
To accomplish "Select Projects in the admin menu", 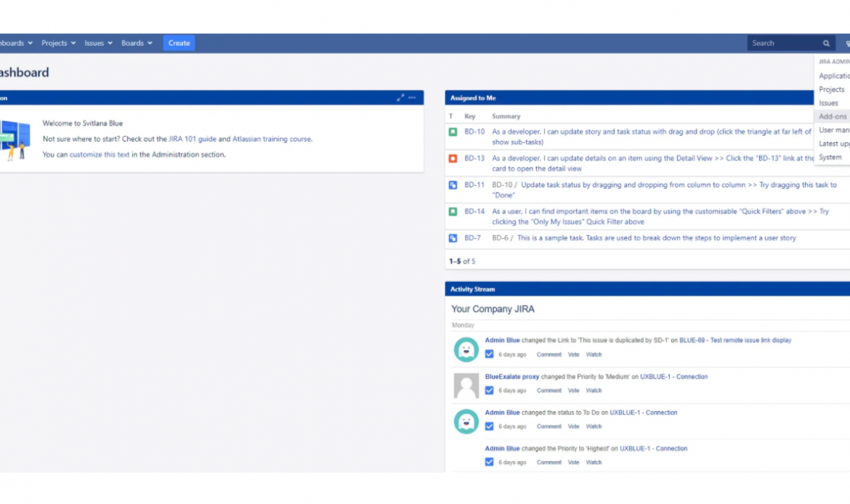I will coord(832,89).
